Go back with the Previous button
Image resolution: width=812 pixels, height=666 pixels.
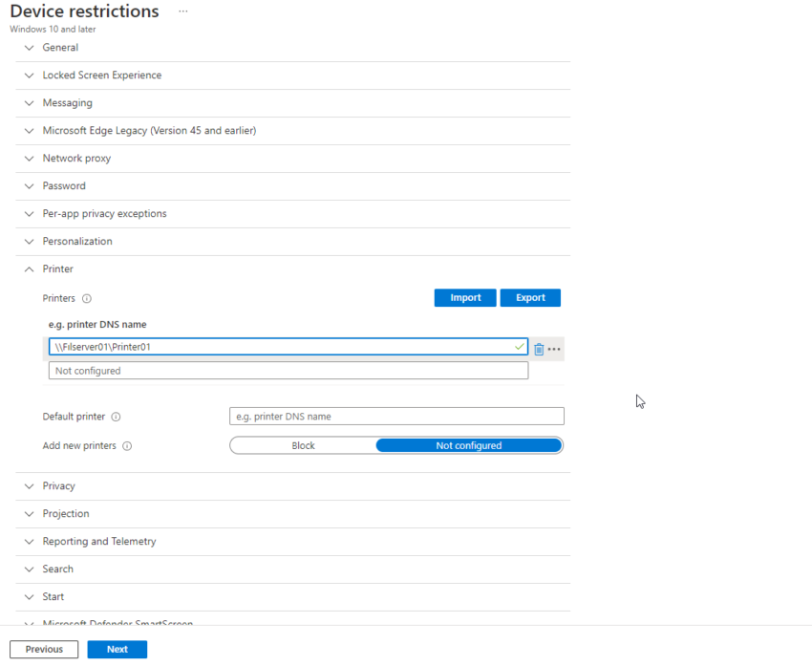coord(44,650)
